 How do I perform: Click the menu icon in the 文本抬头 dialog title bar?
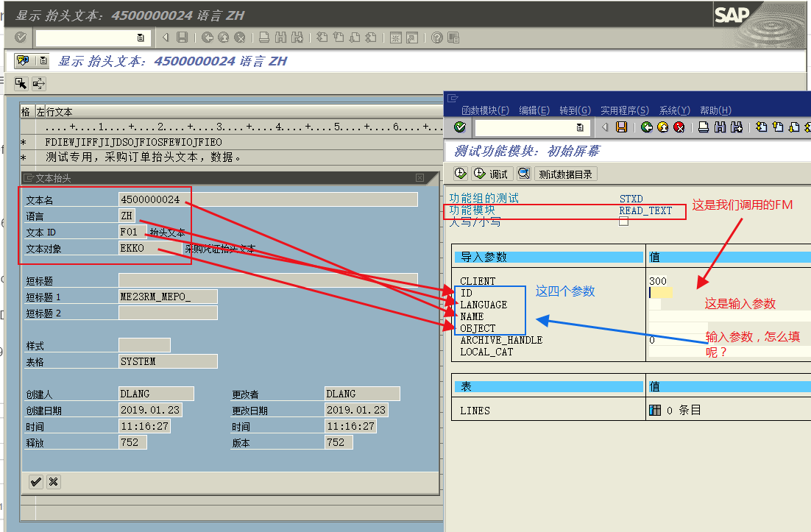[29, 178]
